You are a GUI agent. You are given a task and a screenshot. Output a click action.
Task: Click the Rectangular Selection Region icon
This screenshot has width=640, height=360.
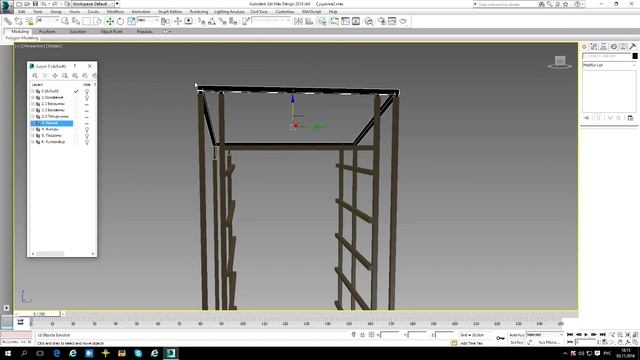[x=87, y=21]
